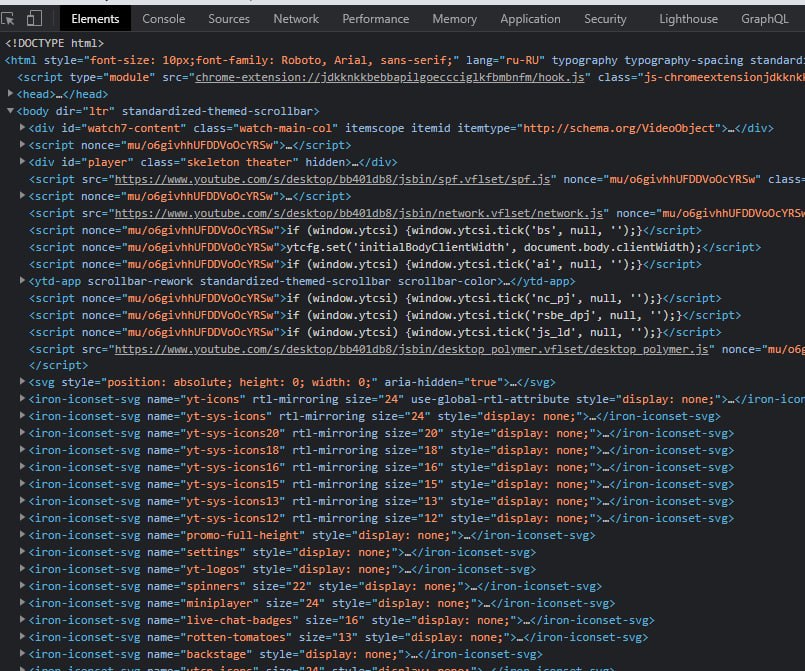This screenshot has height=671, width=805.
Task: Expand the backstage iconset node
Action: click(x=22, y=653)
